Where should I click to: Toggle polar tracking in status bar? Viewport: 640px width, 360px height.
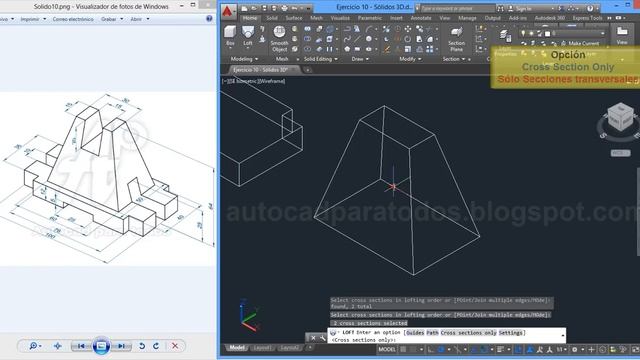point(441,349)
